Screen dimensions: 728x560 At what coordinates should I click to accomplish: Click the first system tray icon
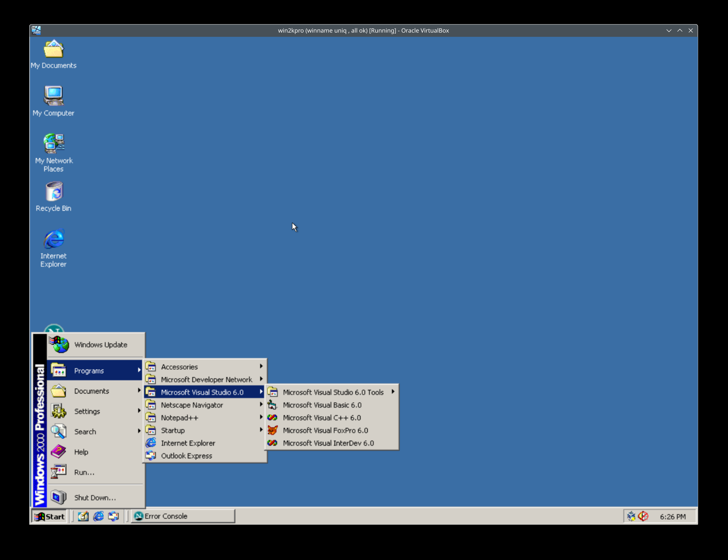click(x=631, y=516)
